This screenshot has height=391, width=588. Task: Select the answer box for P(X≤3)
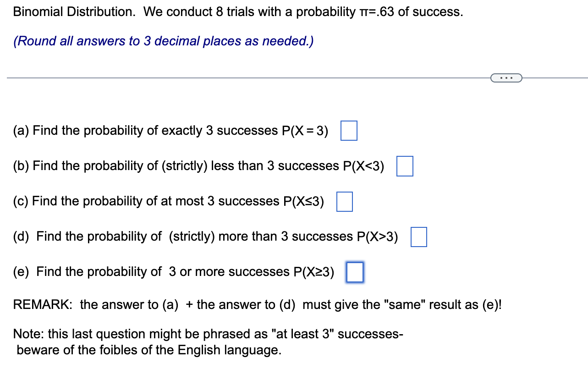(x=345, y=201)
